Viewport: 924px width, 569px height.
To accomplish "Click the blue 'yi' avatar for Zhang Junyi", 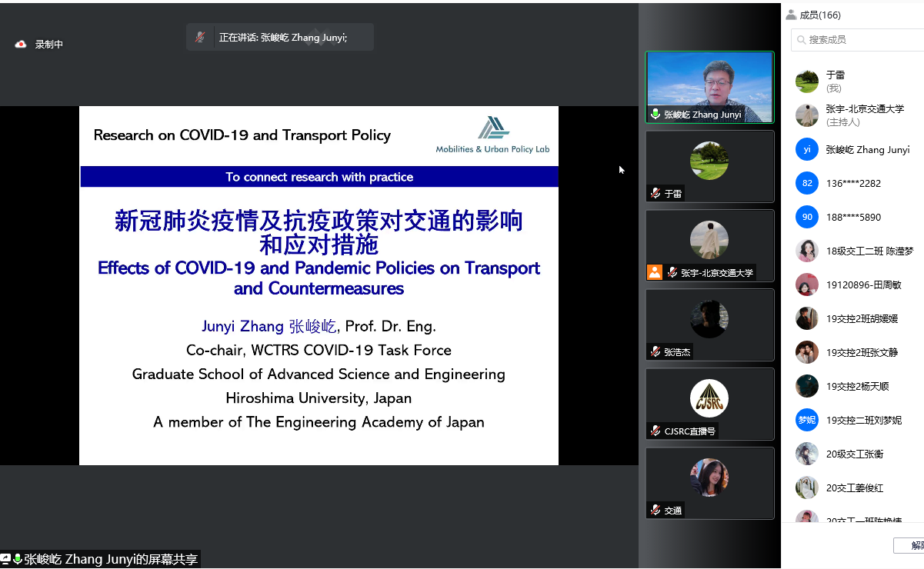I will click(x=806, y=149).
